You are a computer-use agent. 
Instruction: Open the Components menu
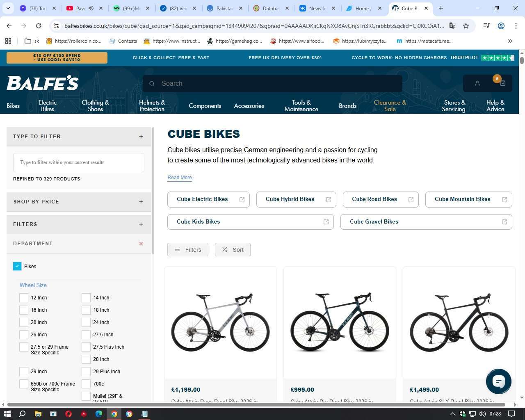tap(205, 106)
